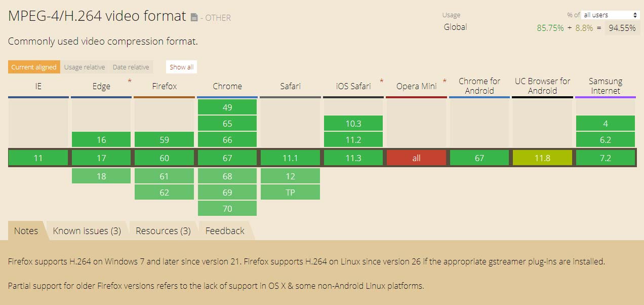
Task: Select the Chrome 67 current version cell
Action: click(227, 158)
